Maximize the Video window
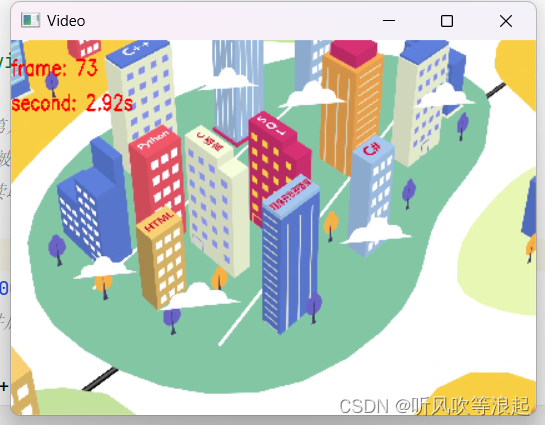The image size is (545, 425). pyautogui.click(x=447, y=21)
